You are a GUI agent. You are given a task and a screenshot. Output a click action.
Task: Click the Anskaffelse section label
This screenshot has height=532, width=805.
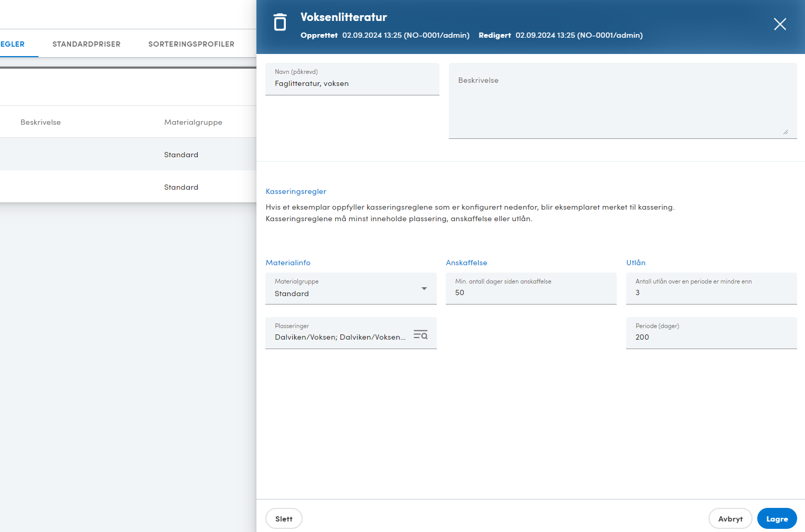coord(467,263)
